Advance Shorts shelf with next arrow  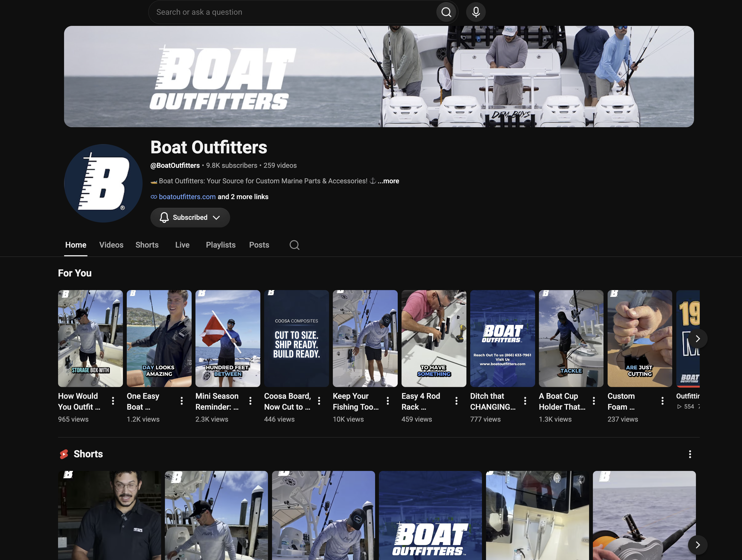(698, 545)
